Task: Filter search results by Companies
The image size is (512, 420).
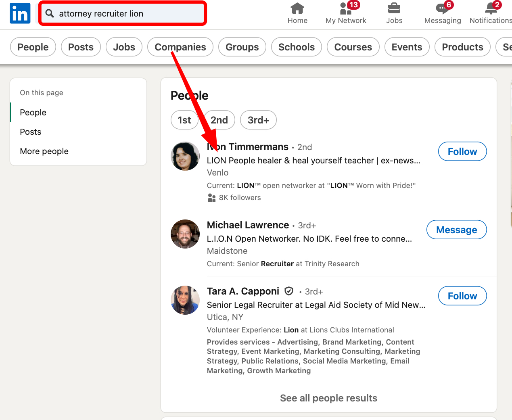Action: pyautogui.click(x=180, y=47)
